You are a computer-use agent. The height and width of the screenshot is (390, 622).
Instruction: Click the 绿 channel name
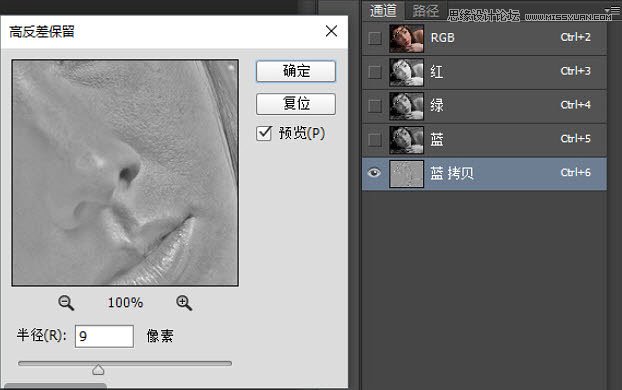pyautogui.click(x=437, y=106)
